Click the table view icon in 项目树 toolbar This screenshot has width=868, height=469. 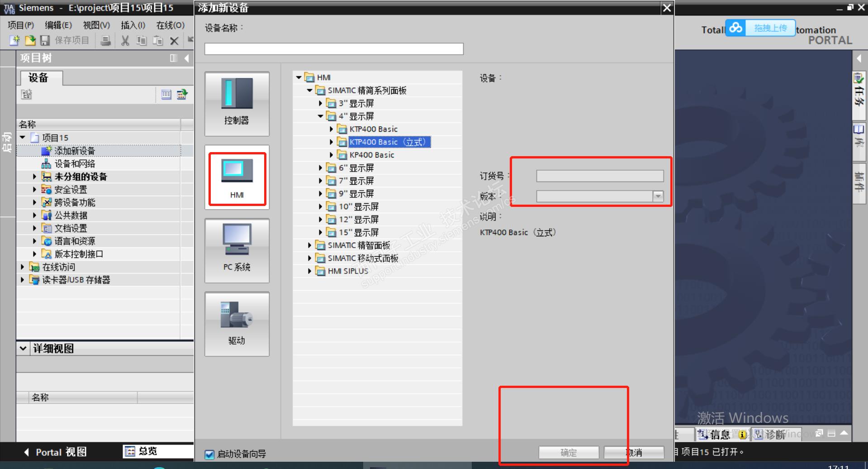pyautogui.click(x=166, y=94)
